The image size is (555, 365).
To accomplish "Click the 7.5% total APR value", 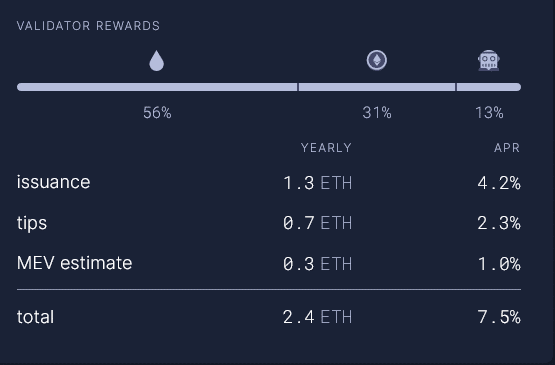I will 499,317.
